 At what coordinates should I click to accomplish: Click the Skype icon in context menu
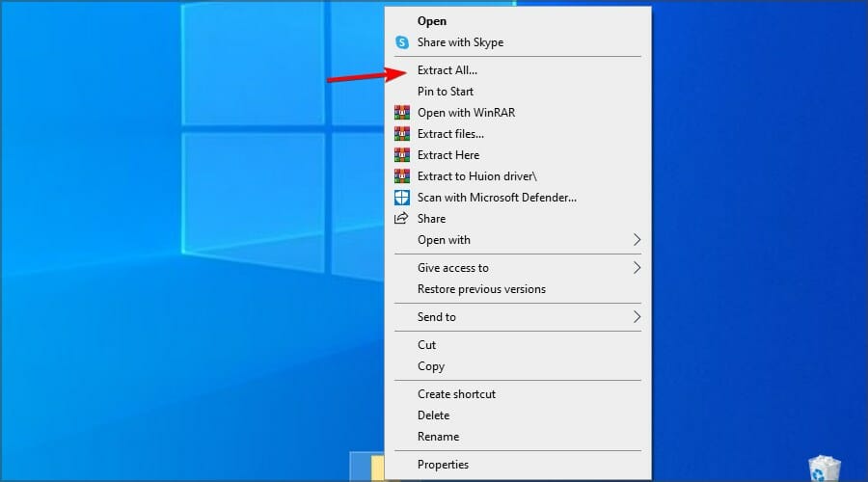click(402, 42)
